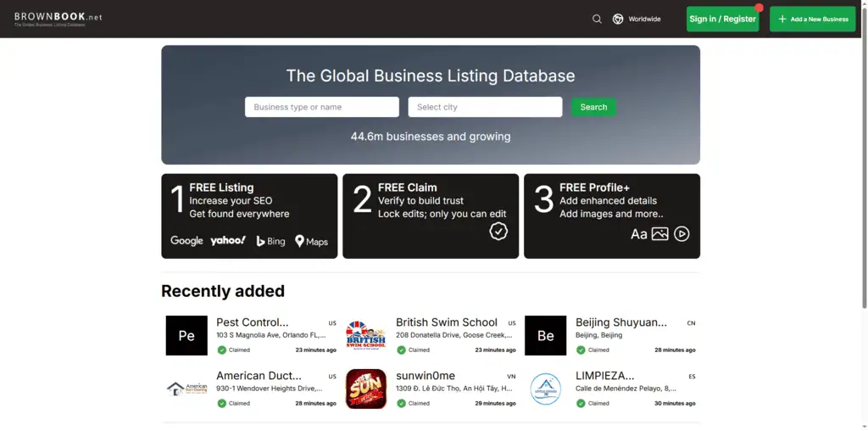Open the American Duct... listing title
The width and height of the screenshot is (868, 431).
[x=259, y=376]
